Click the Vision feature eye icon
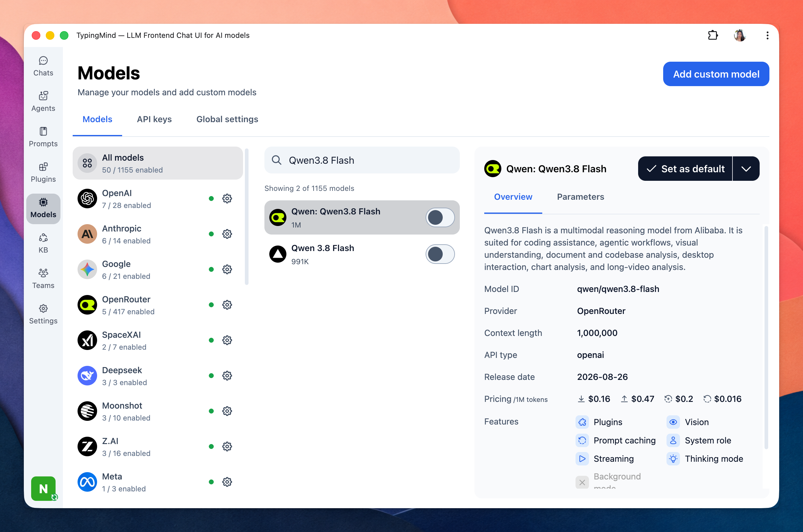Screen dimensions: 803x532 tap(673, 422)
